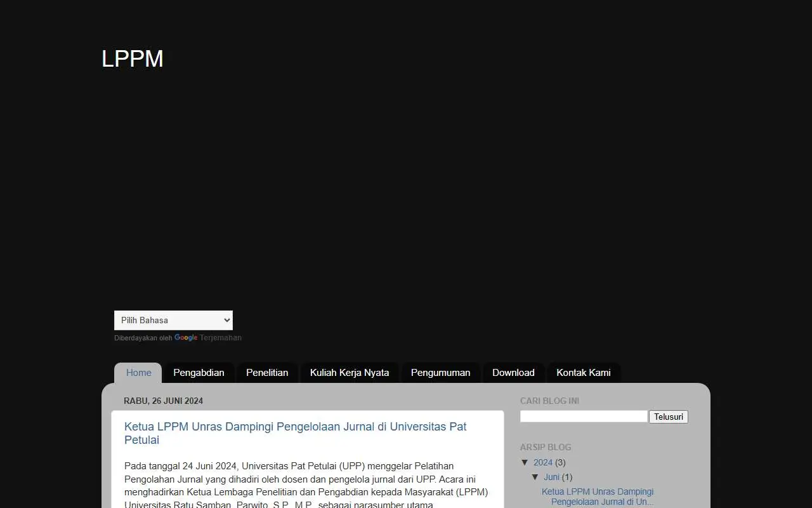The height and width of the screenshot is (508, 812).
Task: Click the date header Rabu, 26 Juni 2024
Action: tap(164, 401)
